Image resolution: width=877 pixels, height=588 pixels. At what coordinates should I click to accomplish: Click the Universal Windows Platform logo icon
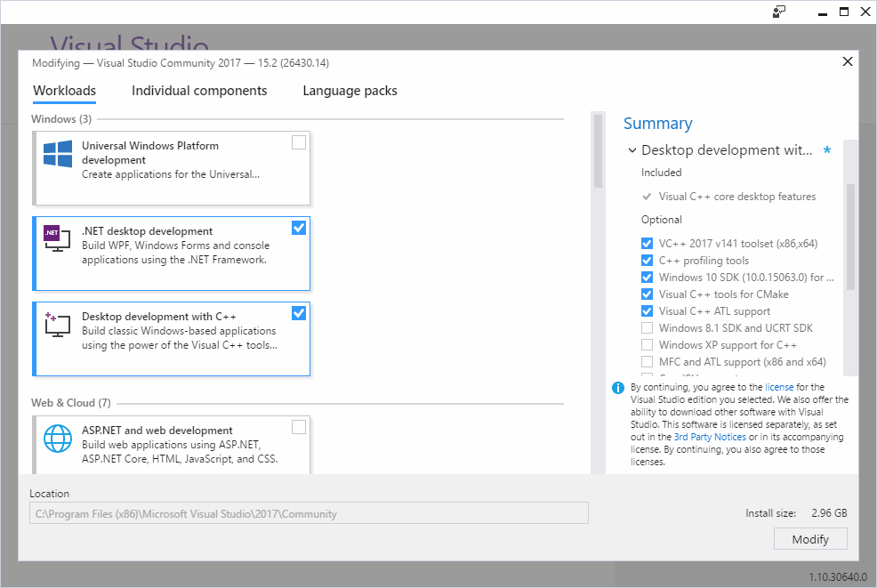58,154
